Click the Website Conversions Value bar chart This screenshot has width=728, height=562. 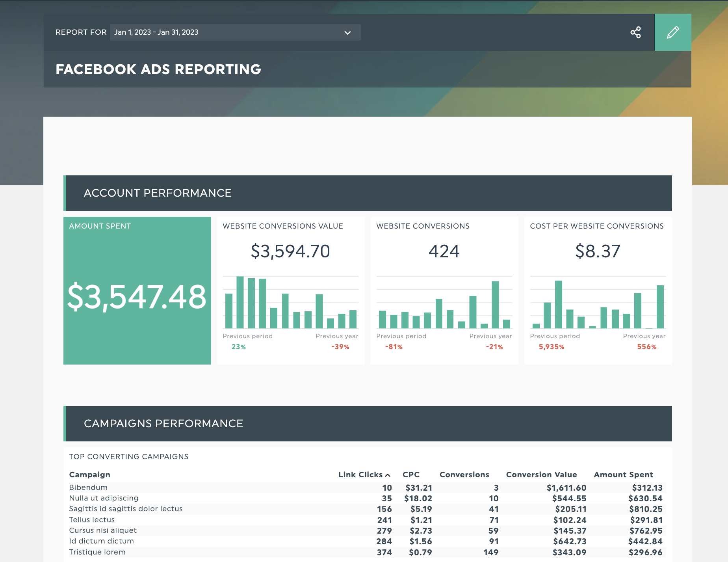[291, 302]
